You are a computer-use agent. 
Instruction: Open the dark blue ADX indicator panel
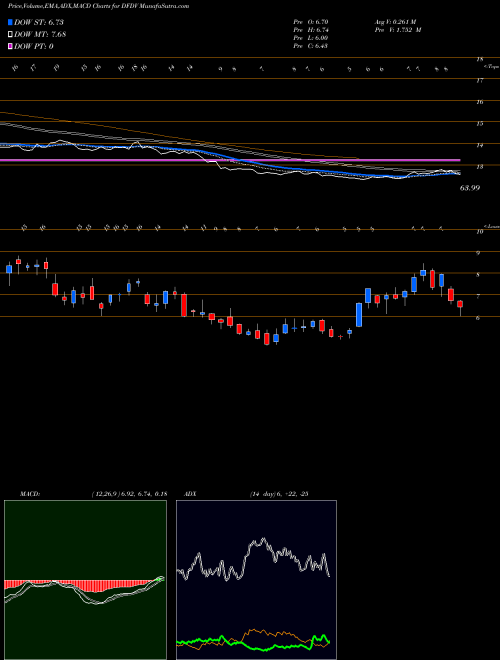click(256, 580)
